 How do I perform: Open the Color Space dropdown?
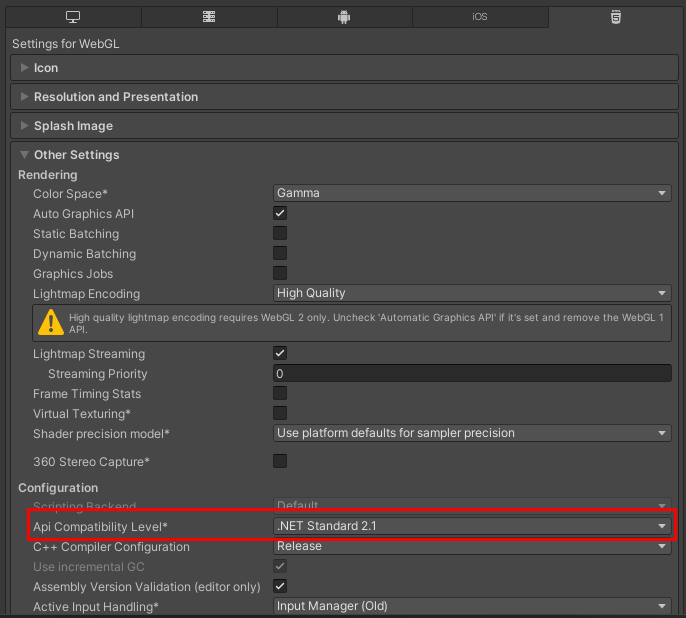472,194
